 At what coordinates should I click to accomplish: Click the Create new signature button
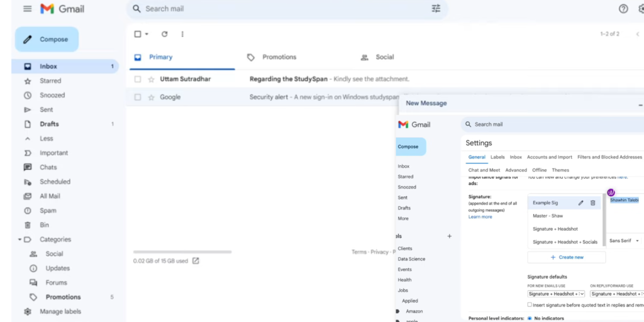pos(566,257)
